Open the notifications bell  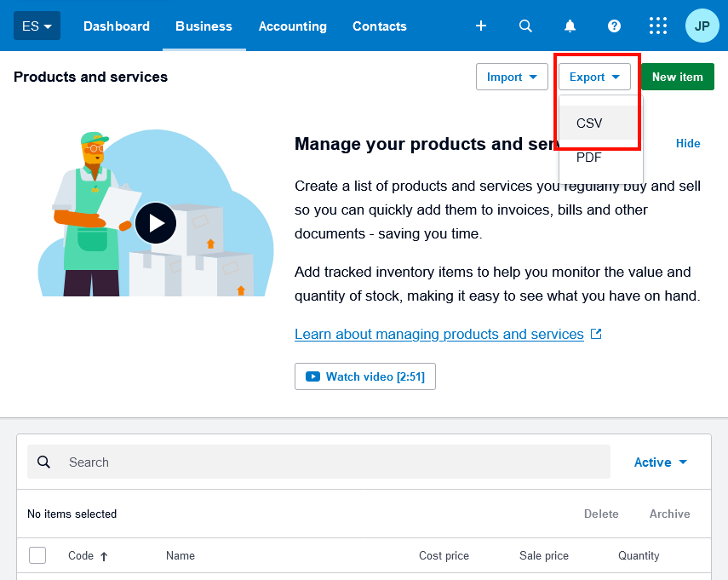pos(570,26)
